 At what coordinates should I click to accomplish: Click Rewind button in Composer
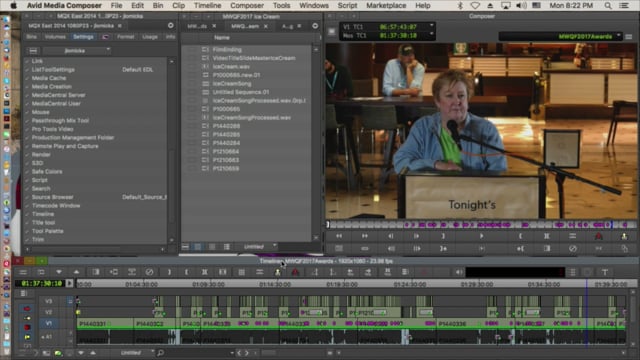[339, 236]
